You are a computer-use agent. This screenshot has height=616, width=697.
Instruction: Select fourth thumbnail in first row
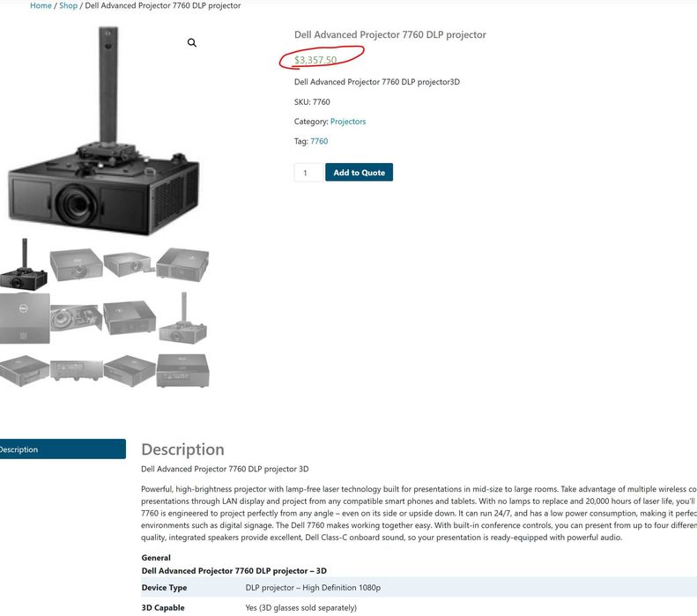point(182,264)
